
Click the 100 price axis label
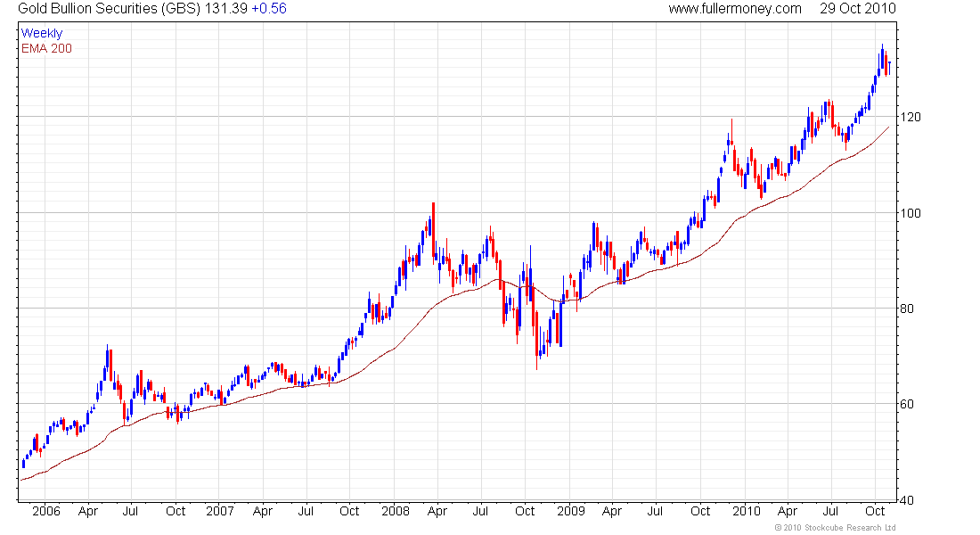tap(911, 213)
